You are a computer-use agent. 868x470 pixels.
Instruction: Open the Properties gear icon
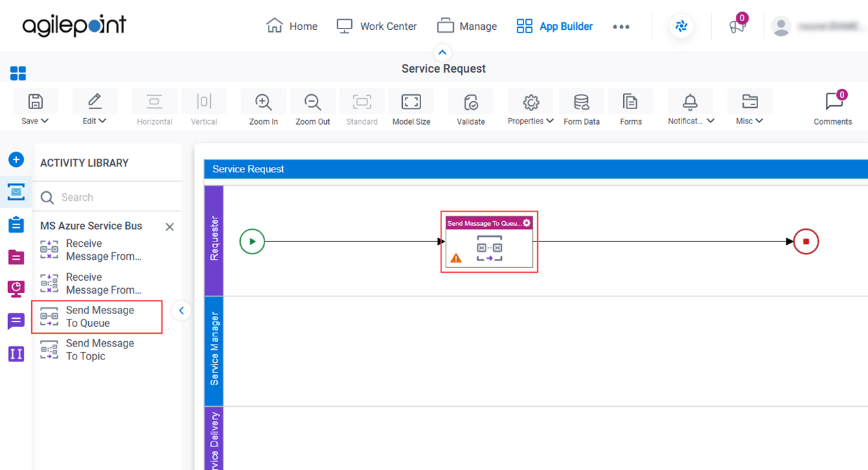point(531,102)
